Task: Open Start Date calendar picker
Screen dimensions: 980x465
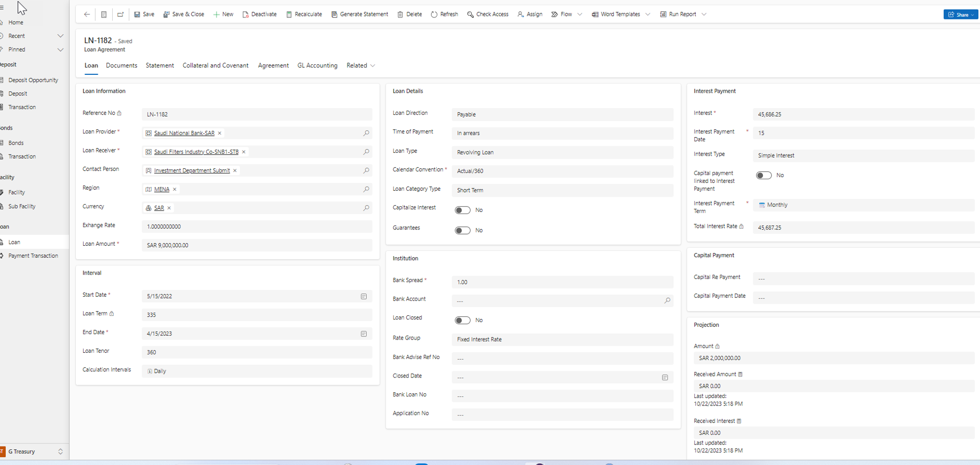Action: coord(364,296)
